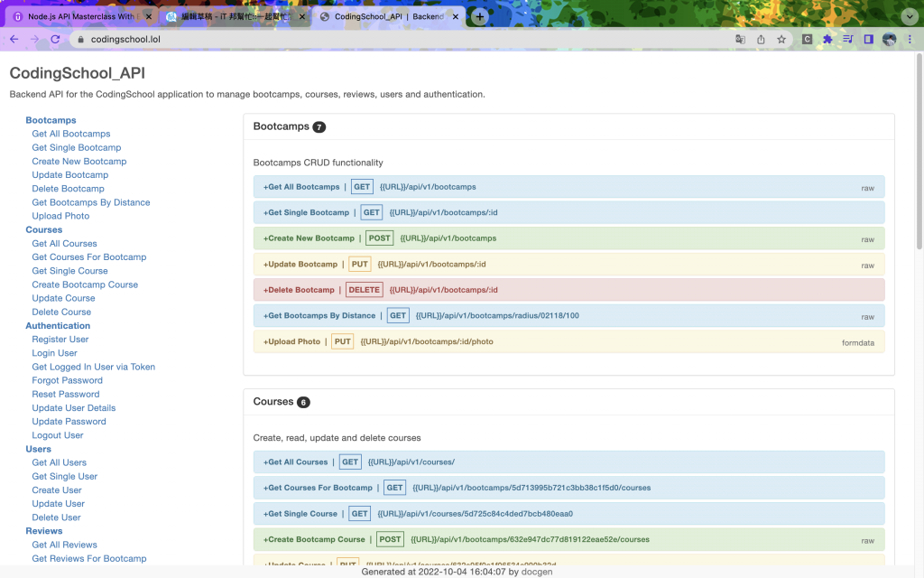Switch to the Node.js API Masterclass tab
This screenshot has width=924, height=578.
80,16
